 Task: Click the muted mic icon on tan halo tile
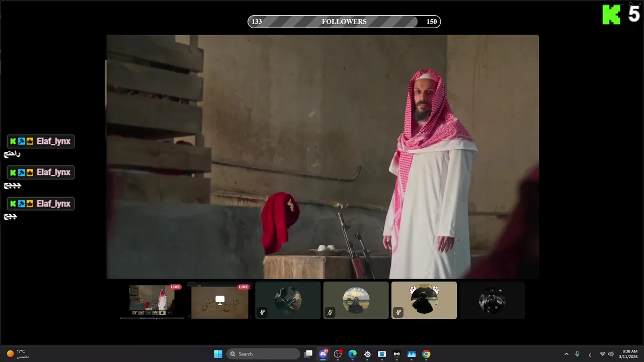398,312
